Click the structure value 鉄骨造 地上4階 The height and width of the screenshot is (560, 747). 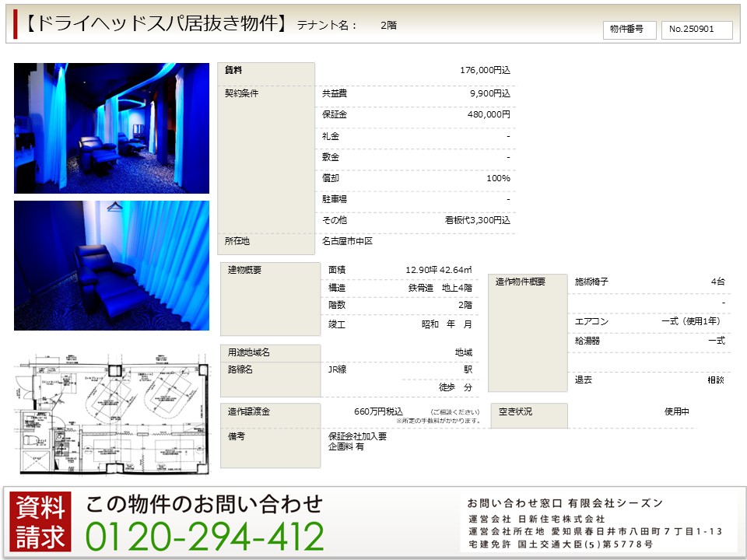440,288
